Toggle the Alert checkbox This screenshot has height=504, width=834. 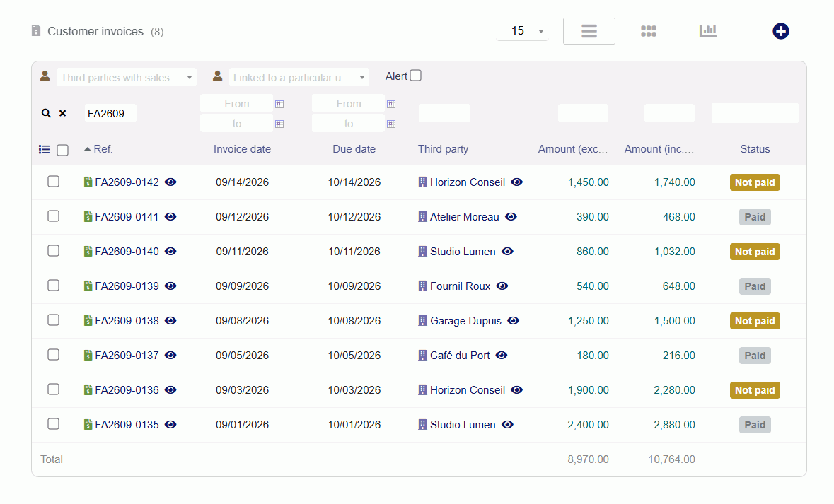pos(416,76)
